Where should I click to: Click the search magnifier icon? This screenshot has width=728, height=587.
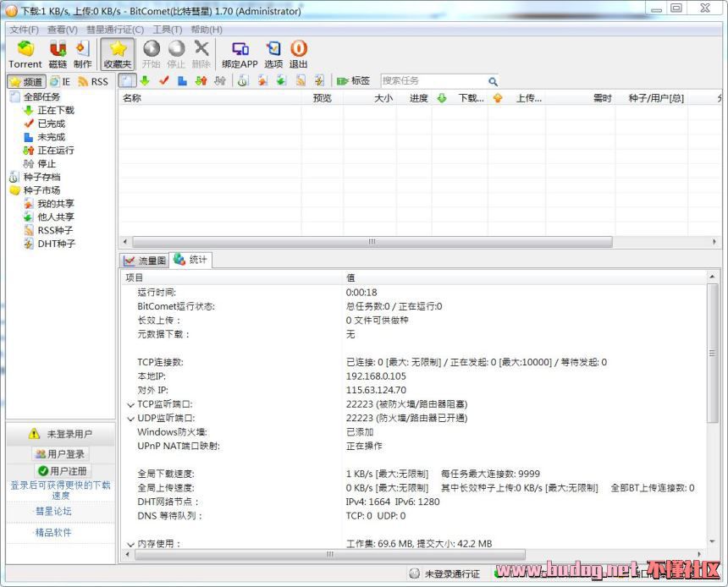point(493,82)
